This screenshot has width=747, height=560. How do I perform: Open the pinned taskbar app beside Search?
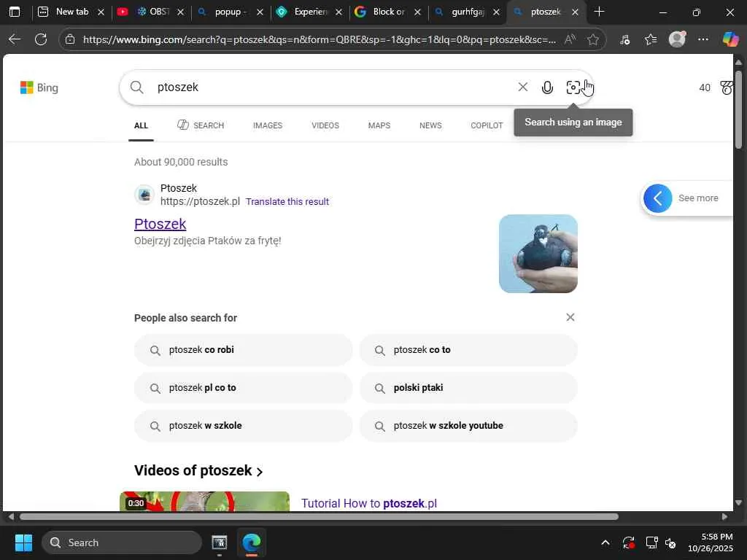click(x=219, y=542)
